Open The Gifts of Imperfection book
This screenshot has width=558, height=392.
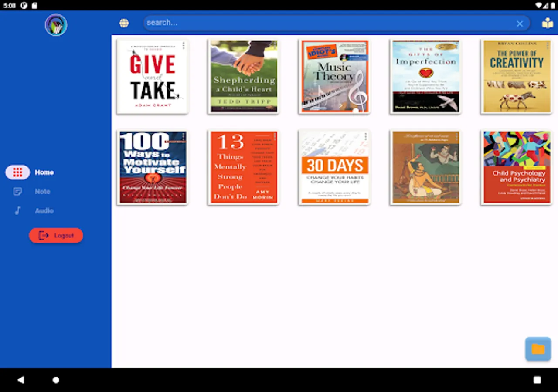[425, 77]
